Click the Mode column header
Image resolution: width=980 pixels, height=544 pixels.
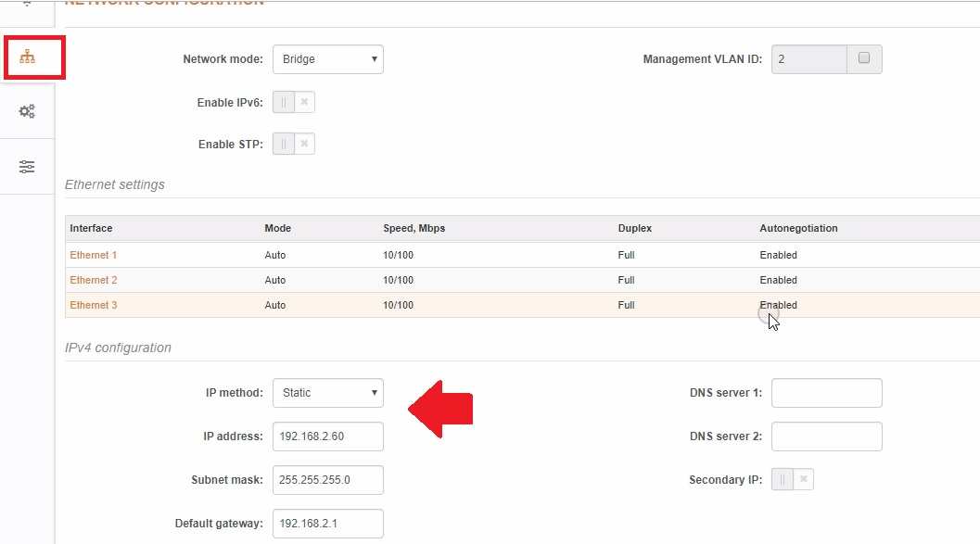coord(277,228)
